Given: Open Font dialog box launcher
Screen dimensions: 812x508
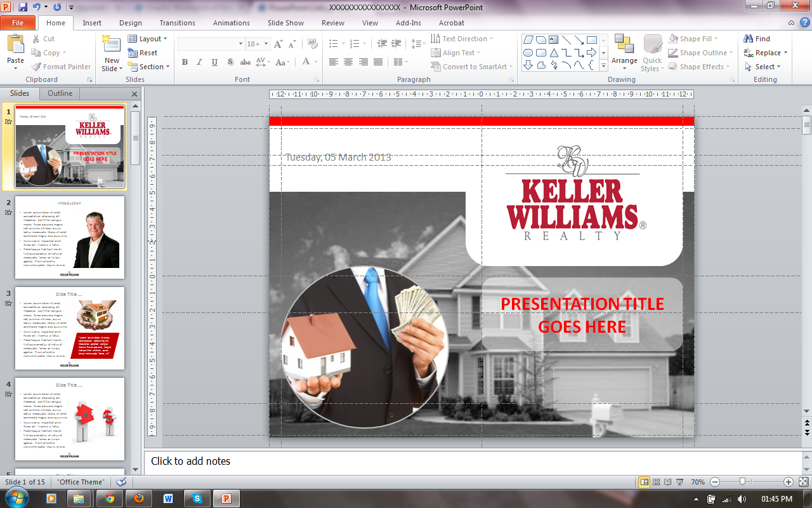Looking at the screenshot, I should coord(317,80).
